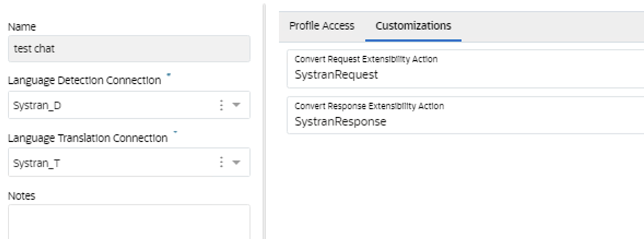
Task: Click the required marker after Language Translation Connection
Action: tap(175, 132)
